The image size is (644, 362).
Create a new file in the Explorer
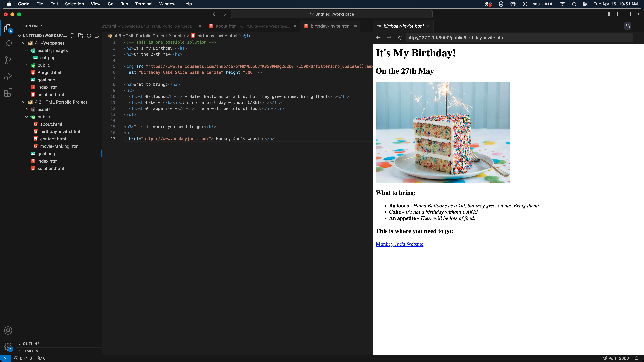73,36
